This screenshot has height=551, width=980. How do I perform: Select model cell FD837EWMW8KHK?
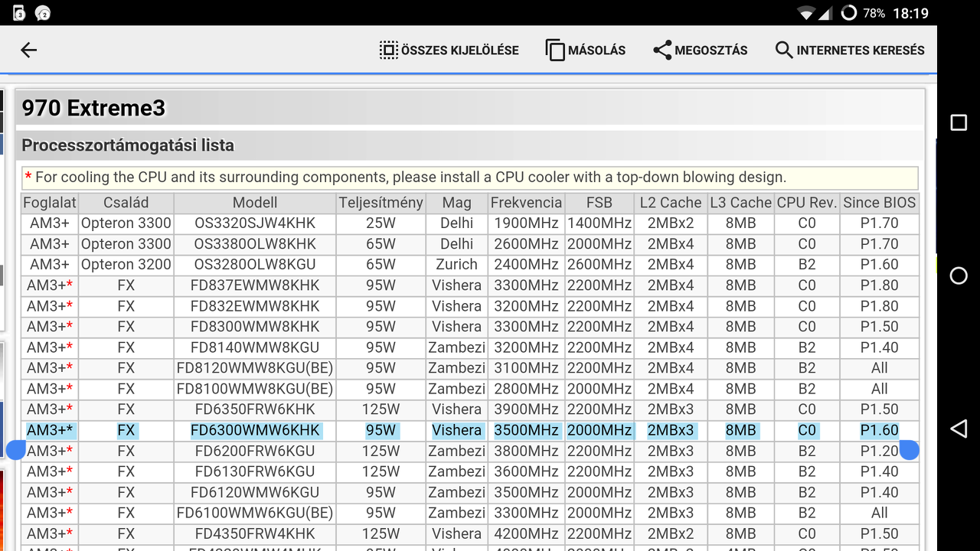[255, 285]
